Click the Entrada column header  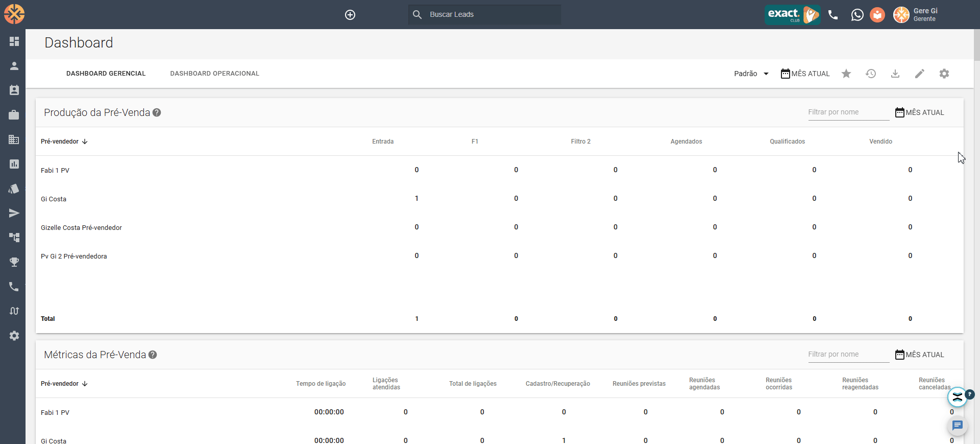click(x=383, y=142)
